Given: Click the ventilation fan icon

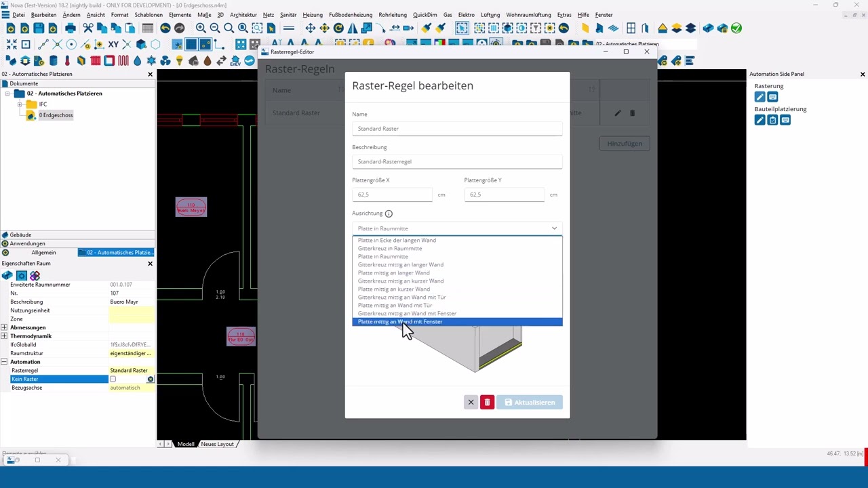Looking at the screenshot, I should [x=165, y=61].
